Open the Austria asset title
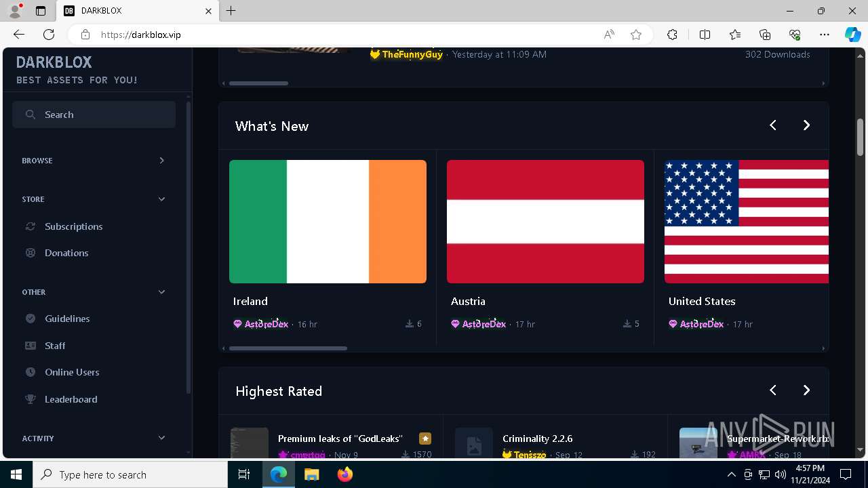Image resolution: width=868 pixels, height=488 pixels. coord(468,301)
